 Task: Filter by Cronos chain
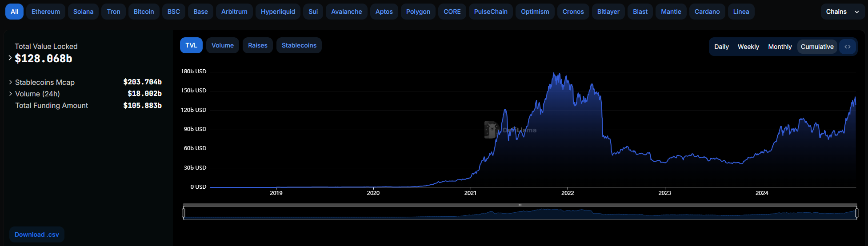click(x=573, y=12)
